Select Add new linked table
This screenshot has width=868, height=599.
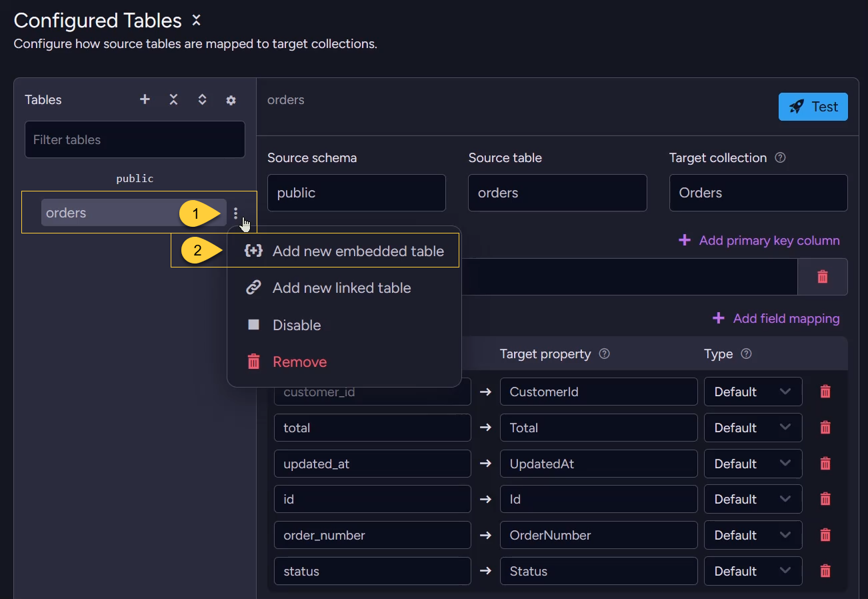pyautogui.click(x=344, y=288)
